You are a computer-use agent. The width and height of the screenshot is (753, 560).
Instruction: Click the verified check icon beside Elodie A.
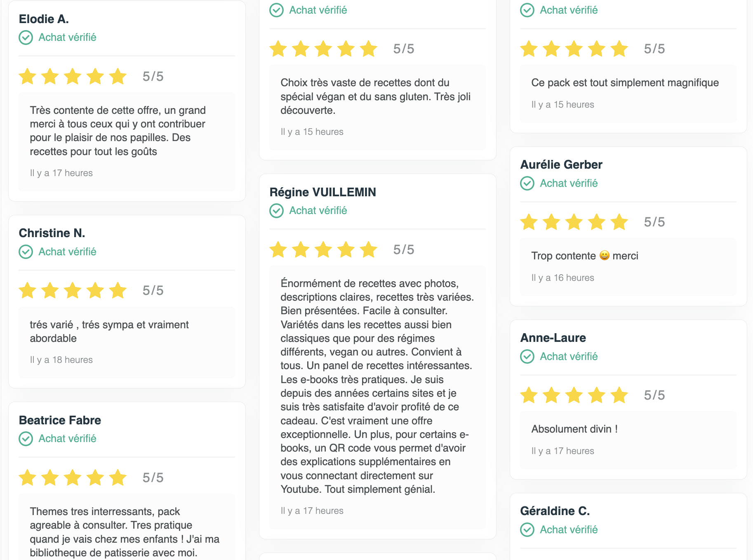pyautogui.click(x=26, y=38)
